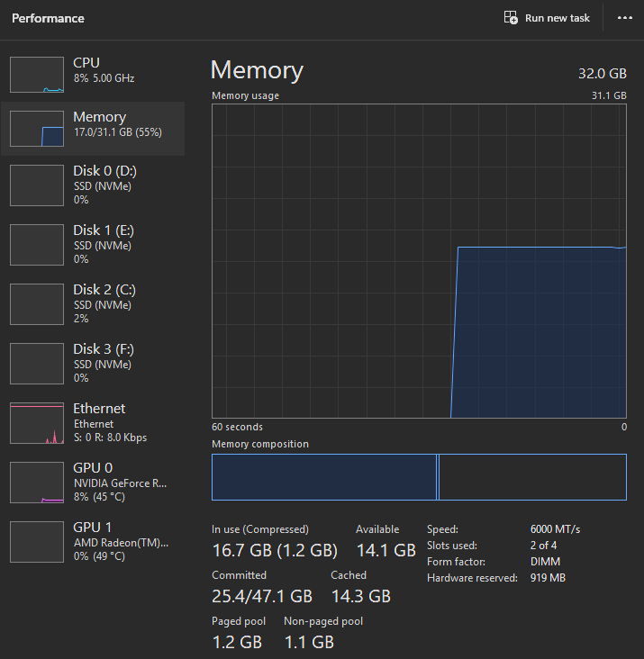Screen dimensions: 644x659
Task: Click the Disk 2 mini graph thumbnail
Action: (37, 304)
